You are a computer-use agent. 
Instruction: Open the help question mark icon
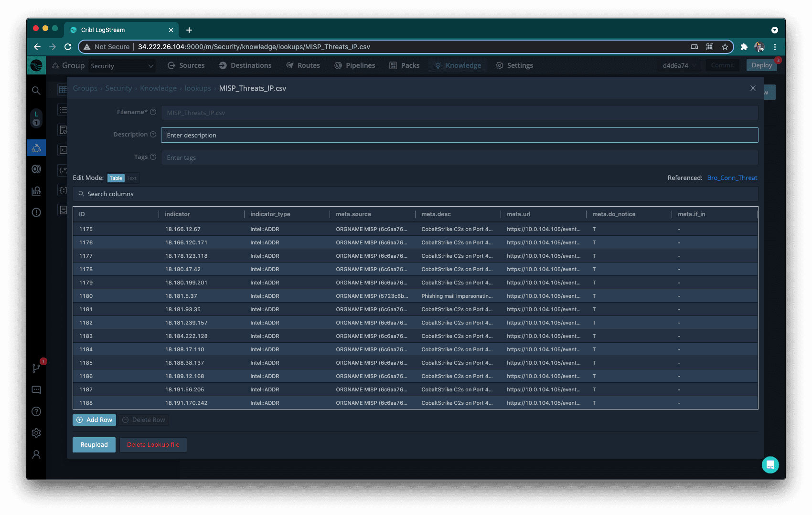coord(36,411)
